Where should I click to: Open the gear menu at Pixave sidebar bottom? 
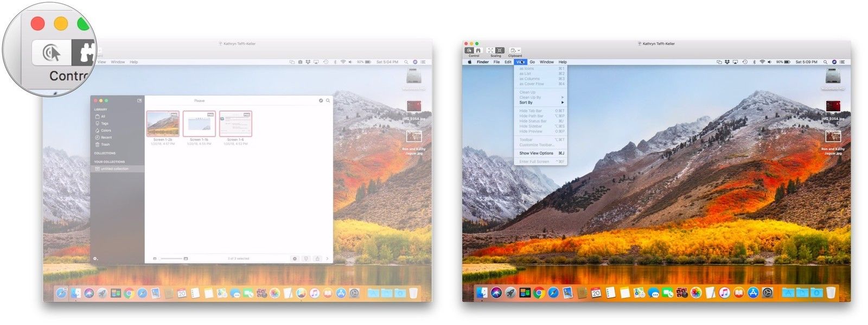[95, 259]
